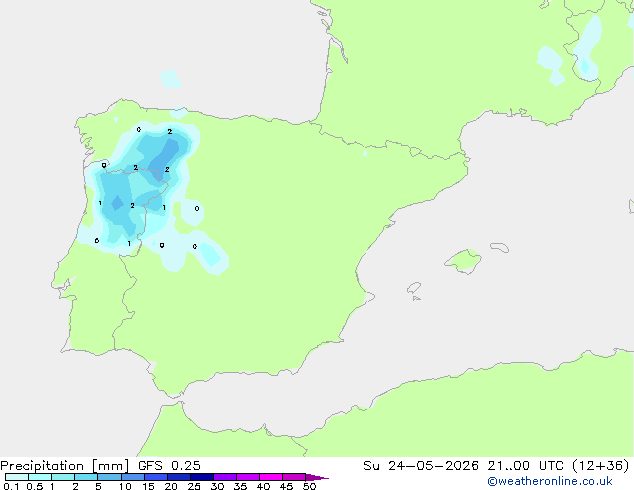This screenshot has width=634, height=490.
Task: Click the legend value "10"
Action: [125, 486]
